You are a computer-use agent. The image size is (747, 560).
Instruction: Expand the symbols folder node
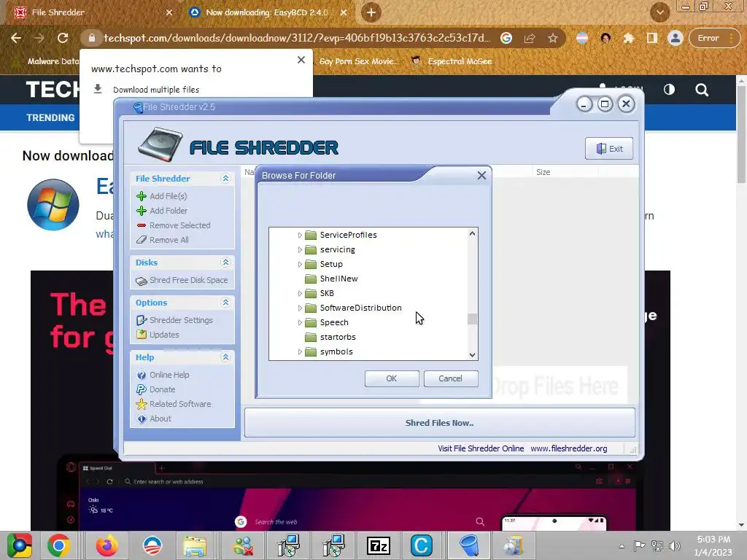point(300,352)
